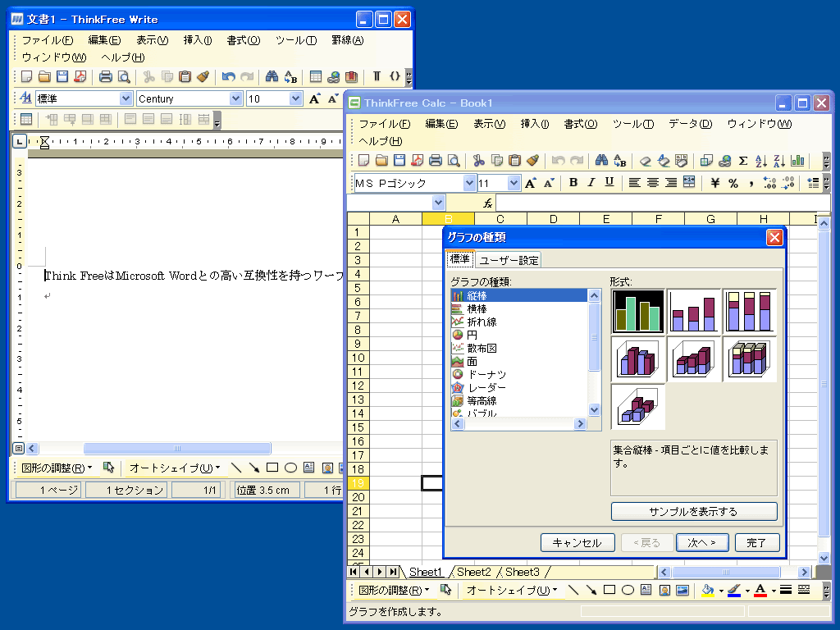Open オートシェイプ dropdown in Calc drawing bar

(512, 590)
